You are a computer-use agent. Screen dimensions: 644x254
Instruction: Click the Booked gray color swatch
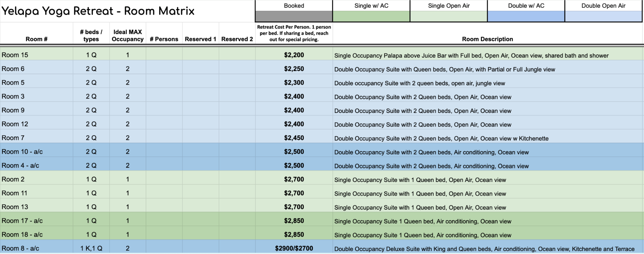294,16
